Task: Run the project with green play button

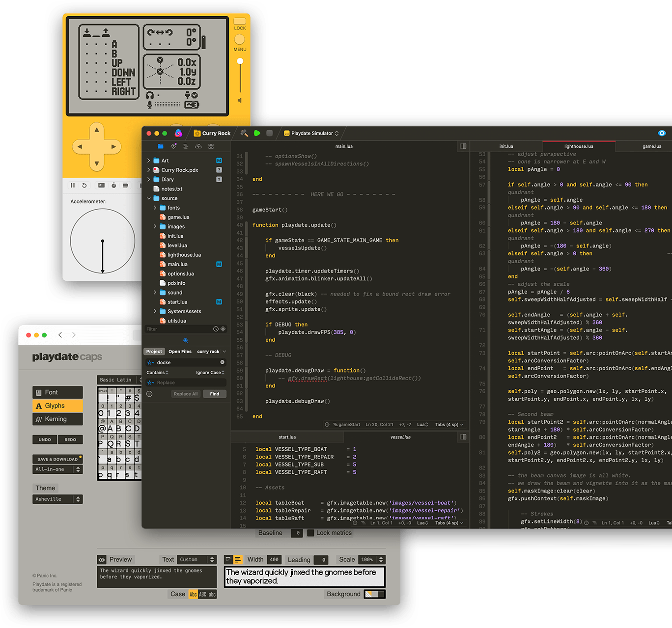Action: point(257,133)
